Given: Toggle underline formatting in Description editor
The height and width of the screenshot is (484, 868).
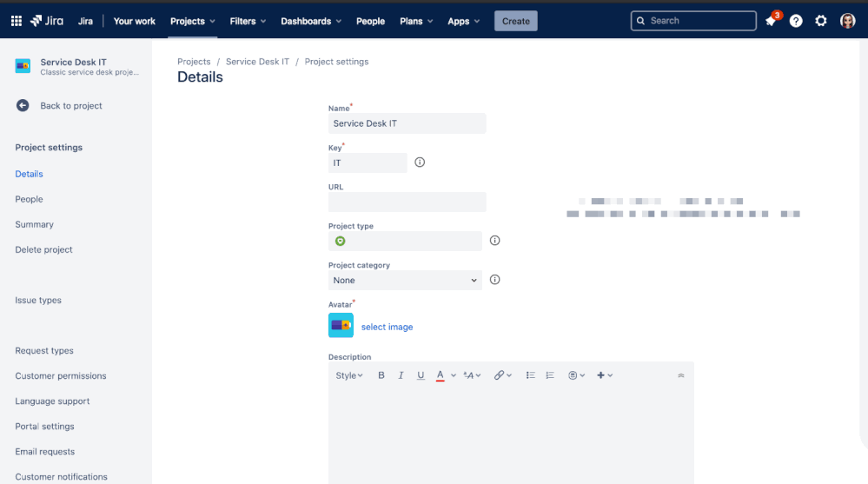Looking at the screenshot, I should point(421,375).
